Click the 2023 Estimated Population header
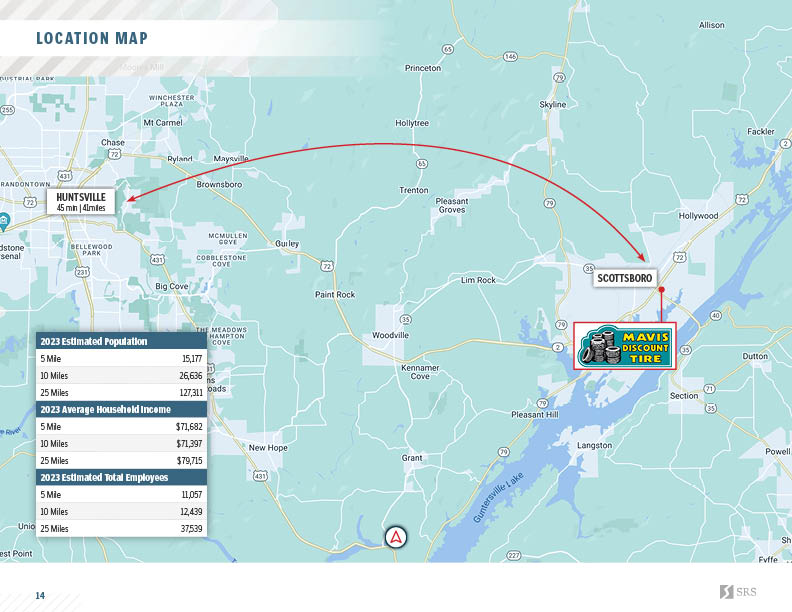 coord(122,341)
